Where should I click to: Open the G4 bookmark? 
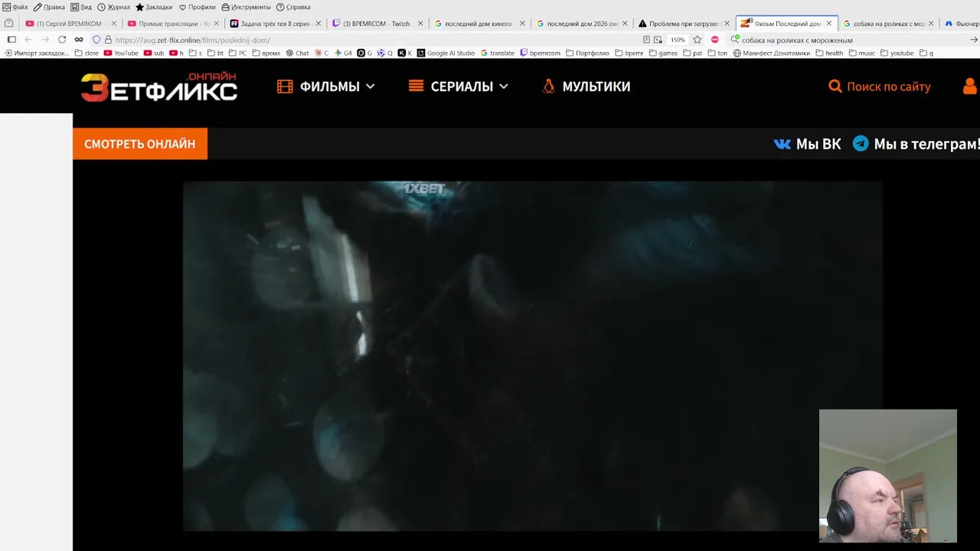(343, 54)
